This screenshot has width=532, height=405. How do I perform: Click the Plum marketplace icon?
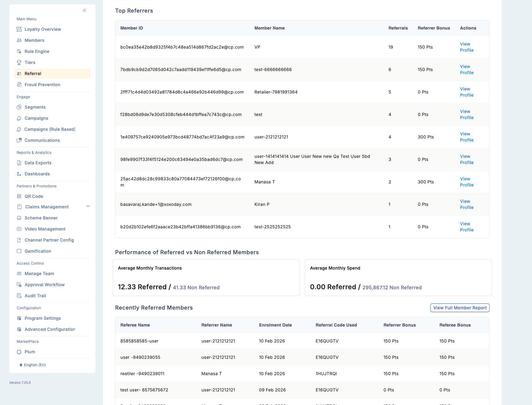coord(19,352)
